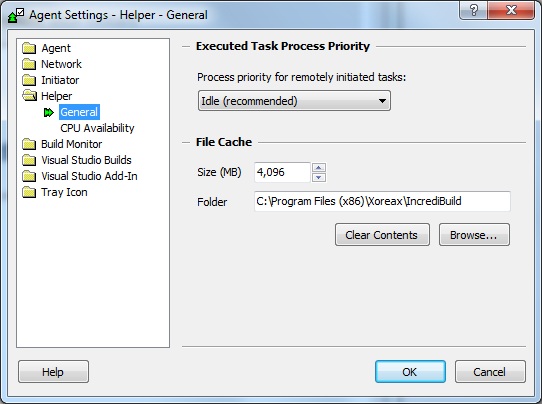
Task: Click the cache Folder path field
Action: click(x=382, y=201)
